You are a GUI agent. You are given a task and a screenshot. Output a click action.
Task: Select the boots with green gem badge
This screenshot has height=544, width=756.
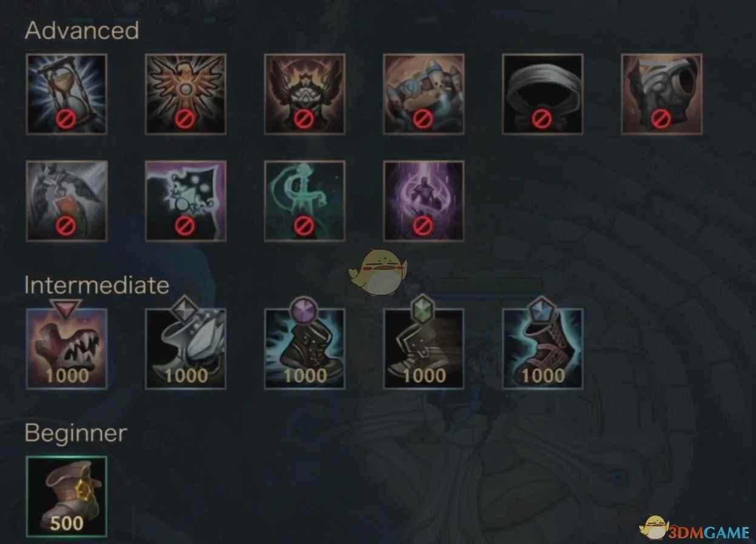[424, 348]
